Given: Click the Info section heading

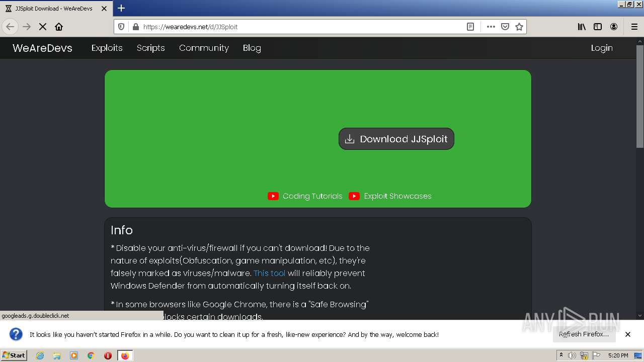Looking at the screenshot, I should 122,230.
